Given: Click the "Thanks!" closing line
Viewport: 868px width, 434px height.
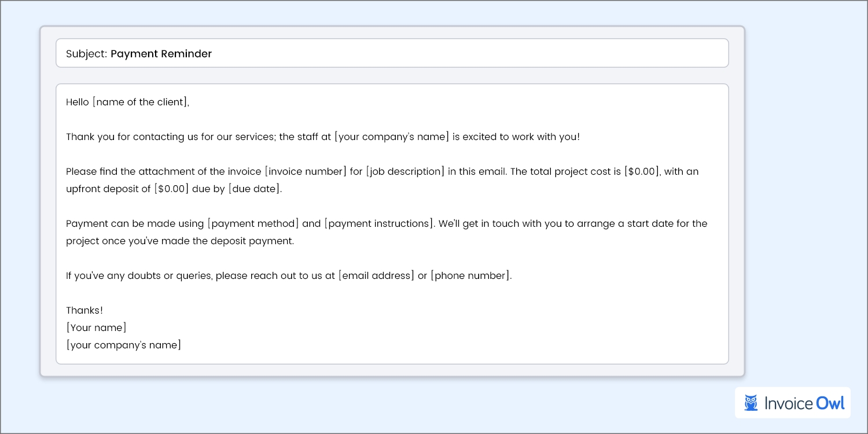Looking at the screenshot, I should (x=84, y=311).
